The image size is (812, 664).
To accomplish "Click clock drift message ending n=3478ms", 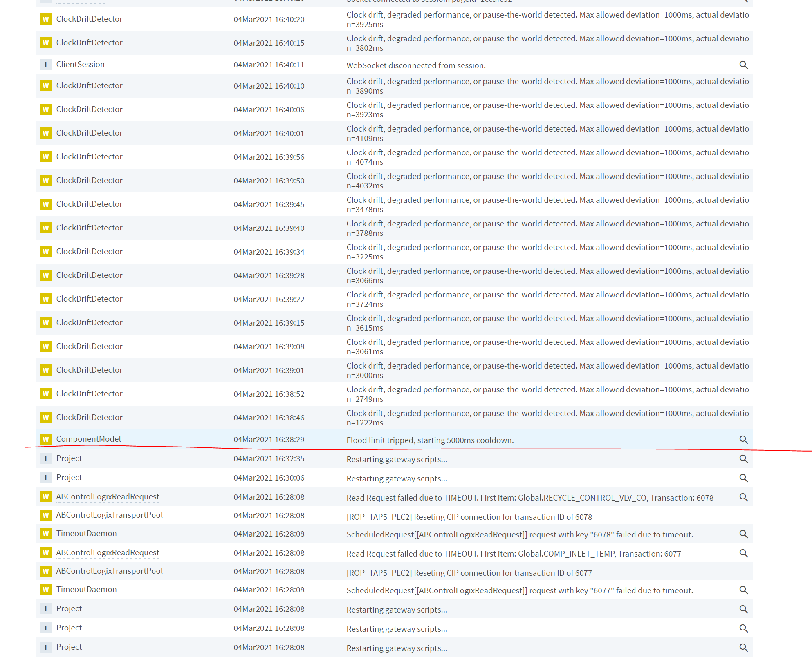I will pyautogui.click(x=547, y=205).
